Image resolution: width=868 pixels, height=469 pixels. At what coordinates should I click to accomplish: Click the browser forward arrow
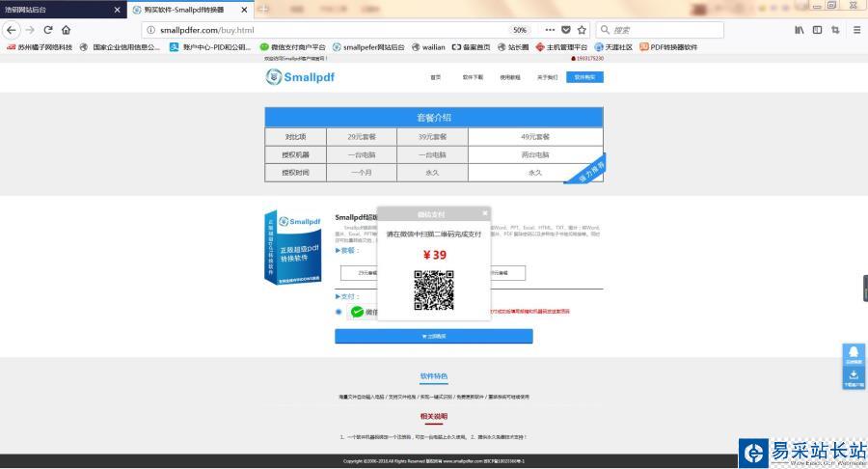30,30
